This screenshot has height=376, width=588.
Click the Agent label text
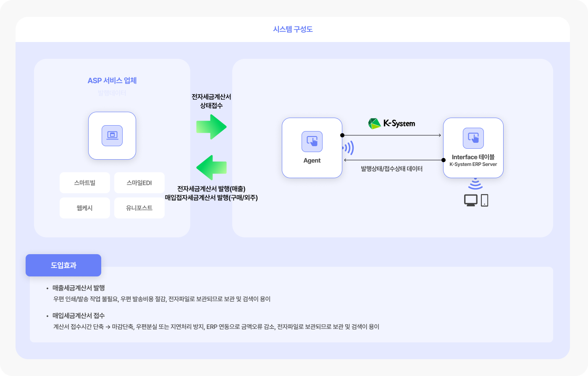tap(312, 160)
